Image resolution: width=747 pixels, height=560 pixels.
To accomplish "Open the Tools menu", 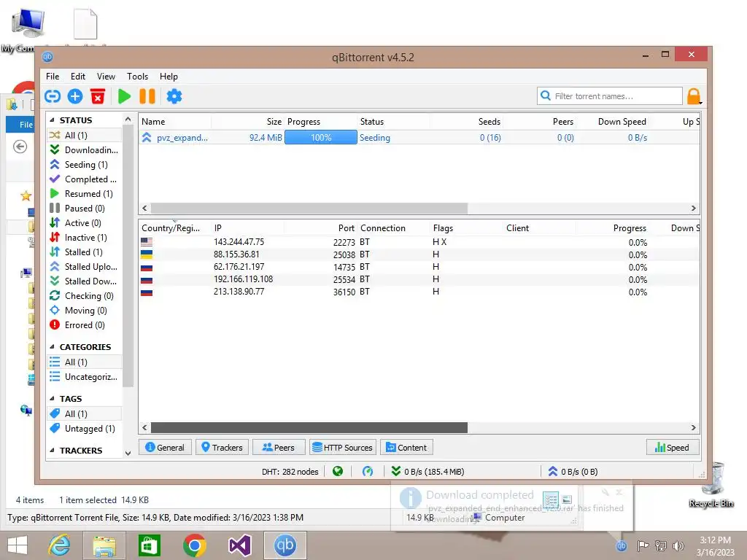I will 137,76.
